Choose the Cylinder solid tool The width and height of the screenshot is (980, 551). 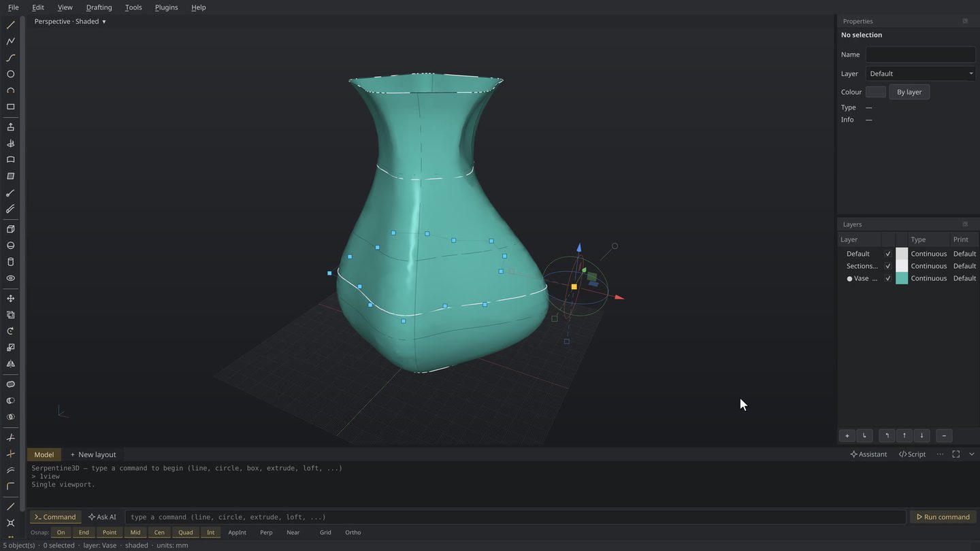coord(10,262)
